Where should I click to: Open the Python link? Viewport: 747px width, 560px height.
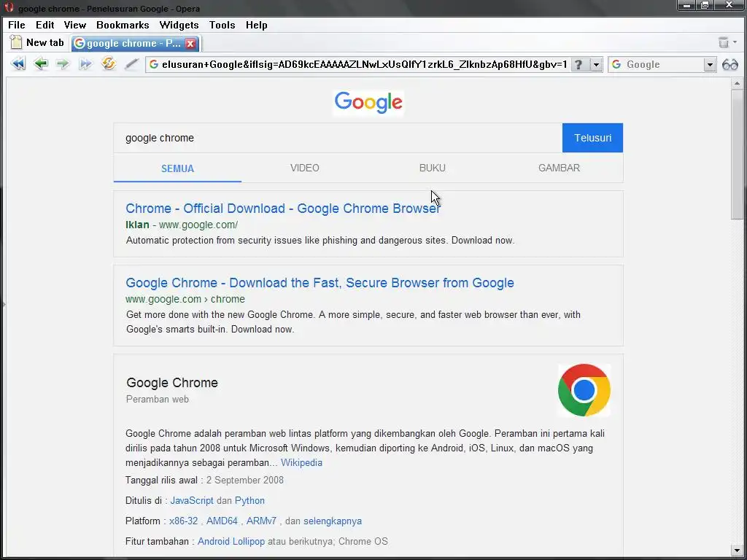point(249,500)
